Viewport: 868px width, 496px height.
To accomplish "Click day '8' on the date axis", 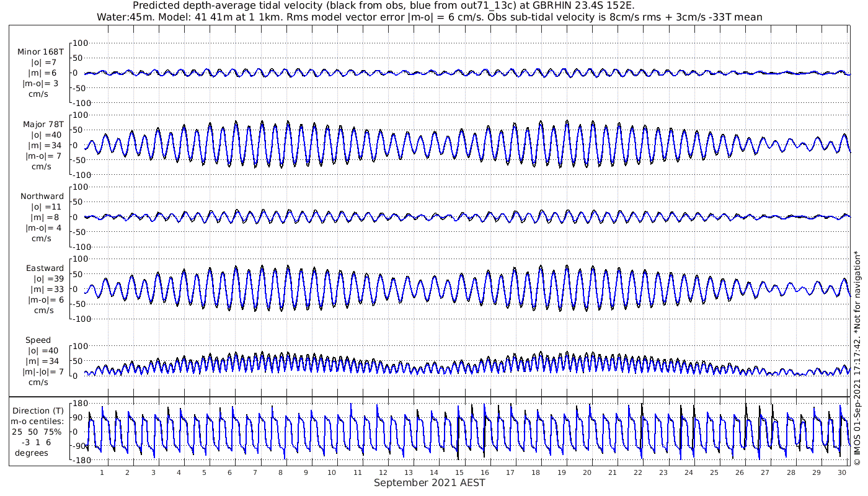I will (x=281, y=472).
